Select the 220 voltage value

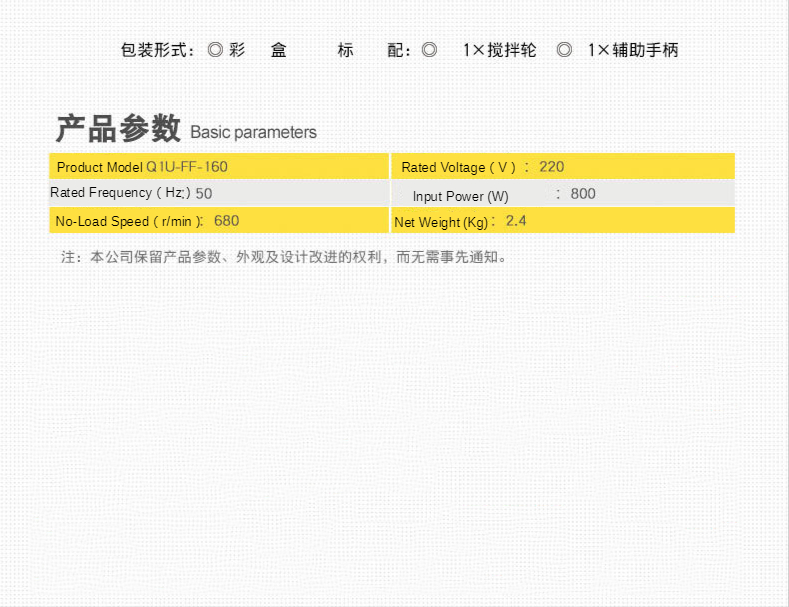click(x=551, y=167)
